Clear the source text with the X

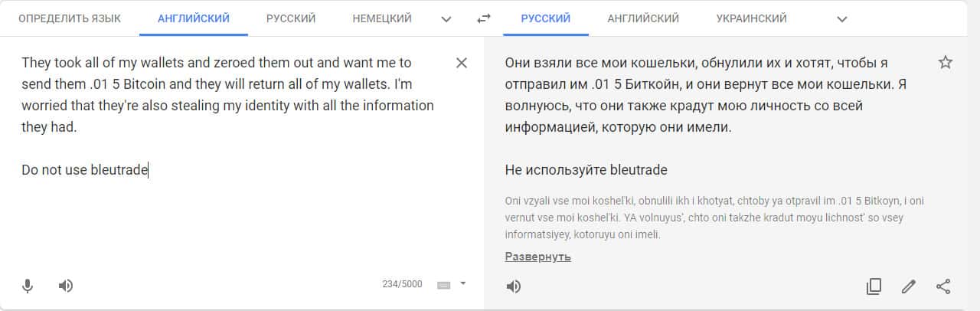pos(462,63)
